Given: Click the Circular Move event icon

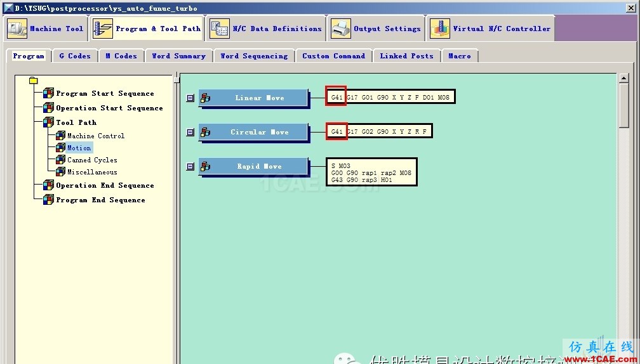Looking at the screenshot, I should click(x=205, y=132).
